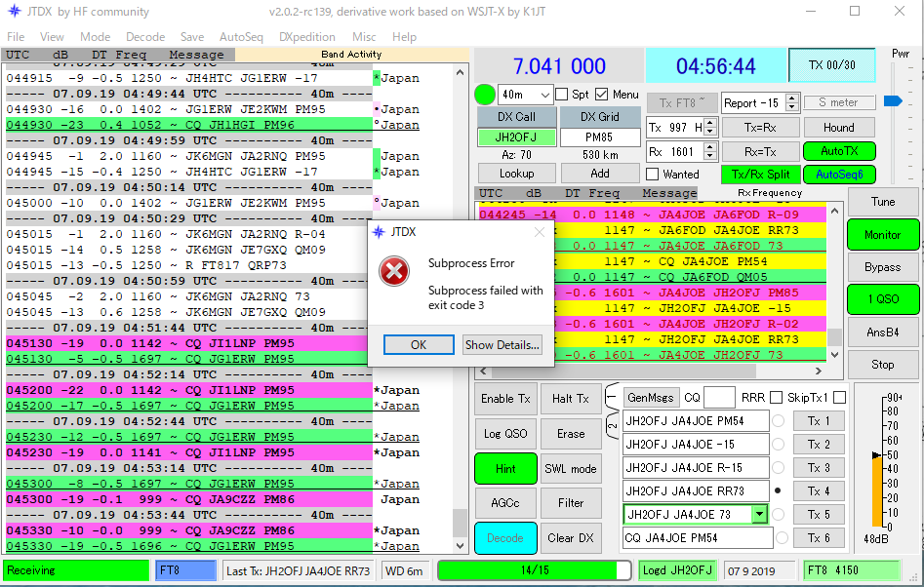
Task: Enable the Spt checkbox
Action: tap(562, 95)
